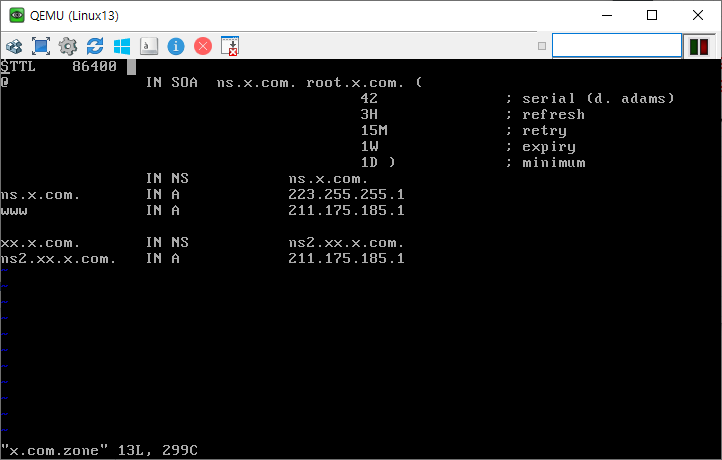
Task: Click the Windows logo toolbar icon
Action: click(x=122, y=46)
